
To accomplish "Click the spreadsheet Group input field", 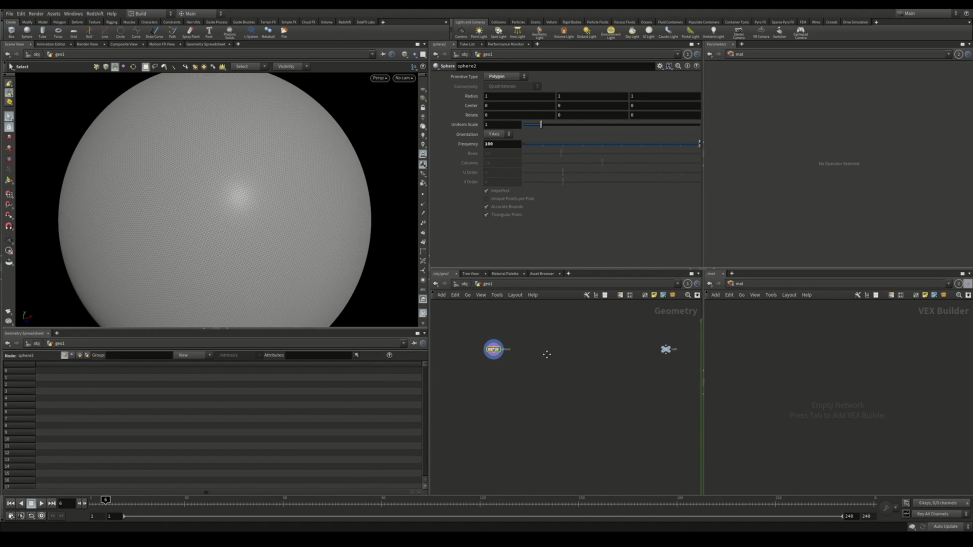I will point(139,355).
